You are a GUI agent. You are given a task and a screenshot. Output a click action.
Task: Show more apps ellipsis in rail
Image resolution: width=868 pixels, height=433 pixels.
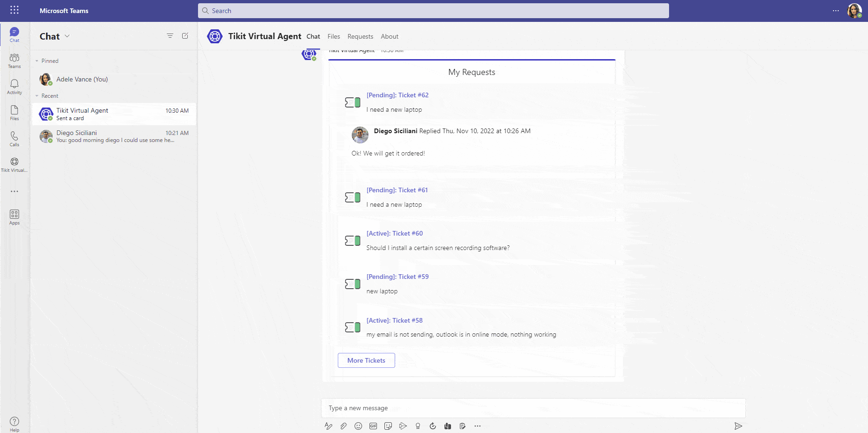coord(14,191)
